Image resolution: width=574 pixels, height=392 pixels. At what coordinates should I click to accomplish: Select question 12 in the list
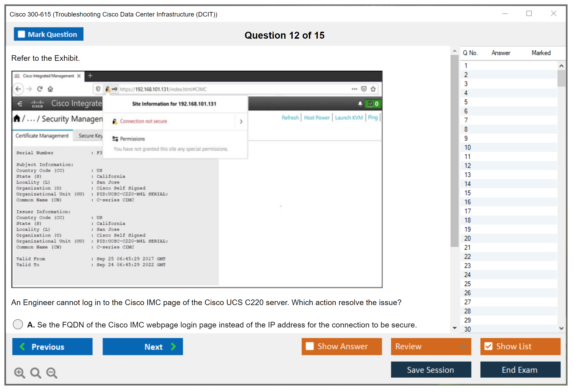[468, 166]
